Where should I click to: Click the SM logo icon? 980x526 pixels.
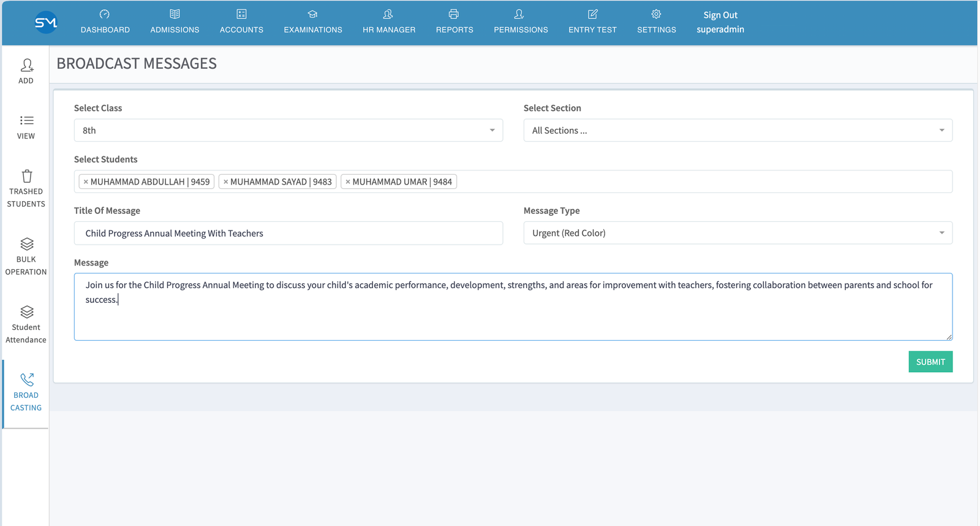pos(46,22)
